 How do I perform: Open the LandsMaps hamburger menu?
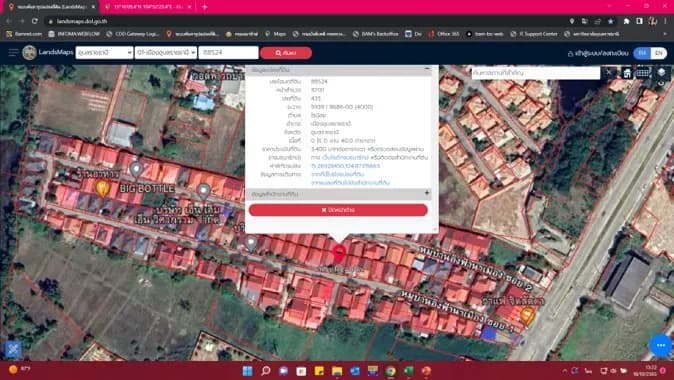(13, 52)
